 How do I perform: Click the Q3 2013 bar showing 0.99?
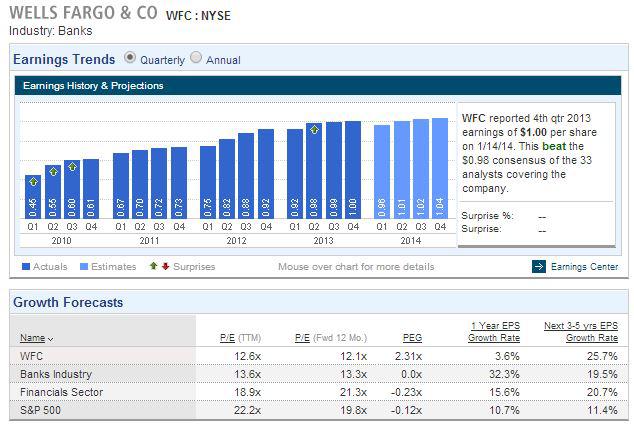tap(334, 171)
